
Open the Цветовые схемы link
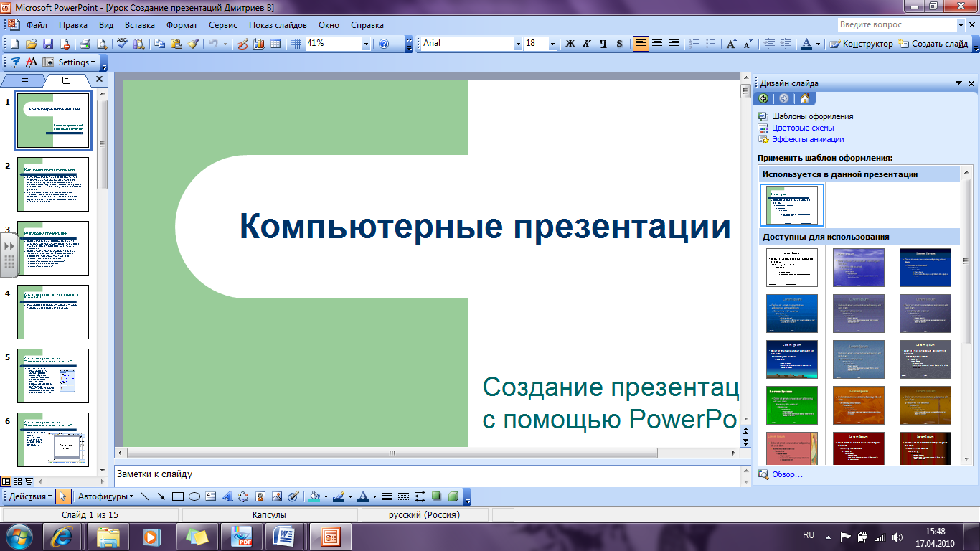point(803,128)
